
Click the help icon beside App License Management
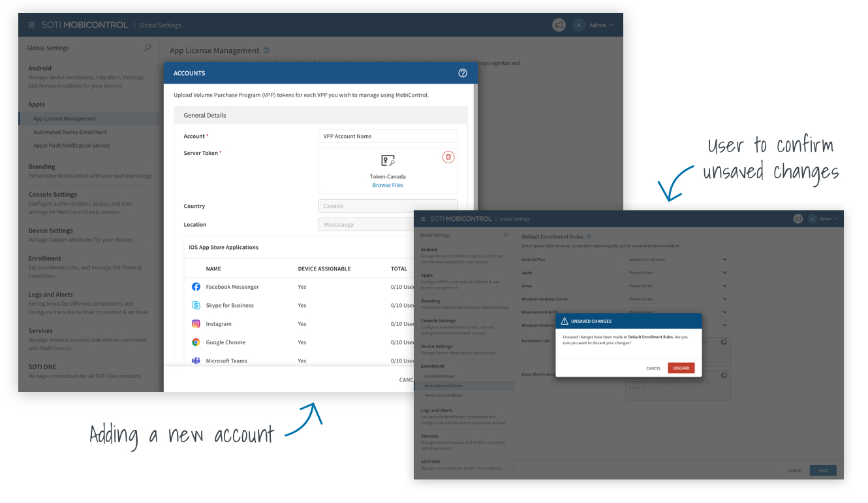[x=266, y=49]
